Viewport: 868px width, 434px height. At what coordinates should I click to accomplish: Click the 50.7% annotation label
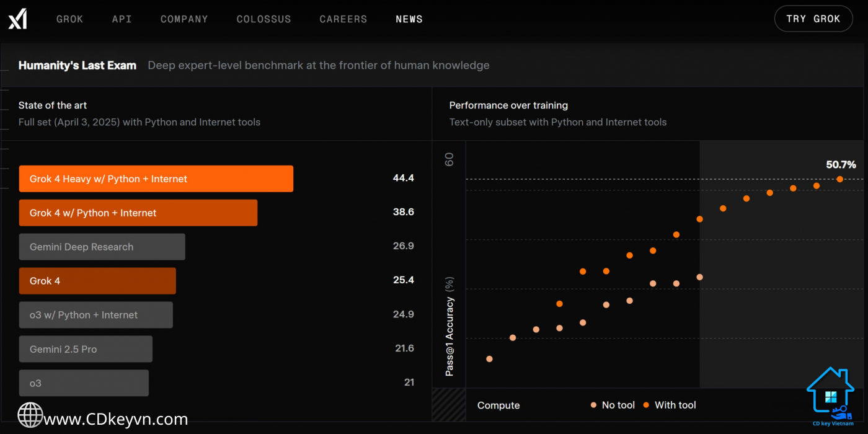click(841, 164)
